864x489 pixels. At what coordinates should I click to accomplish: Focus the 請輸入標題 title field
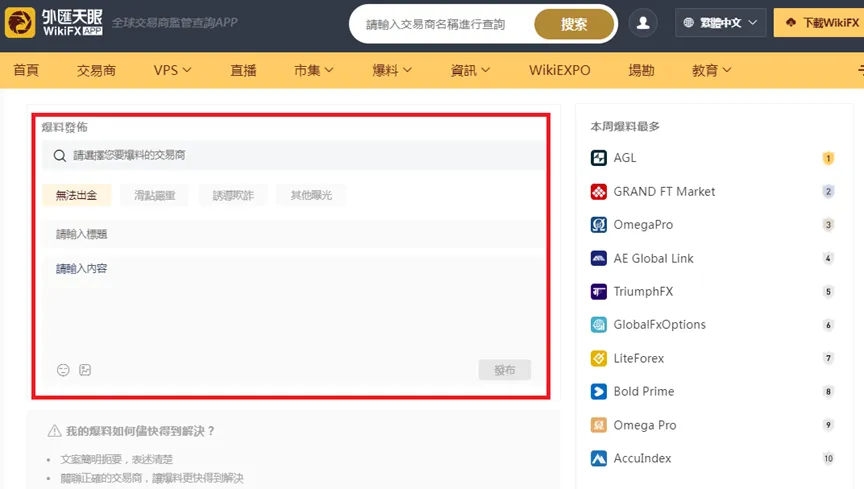click(293, 234)
